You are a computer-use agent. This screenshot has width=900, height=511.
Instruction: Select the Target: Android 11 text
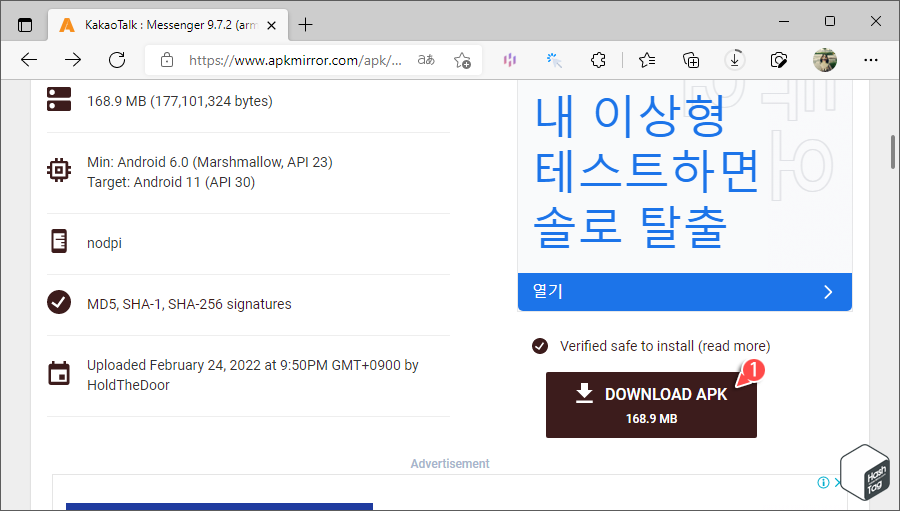pos(171,182)
